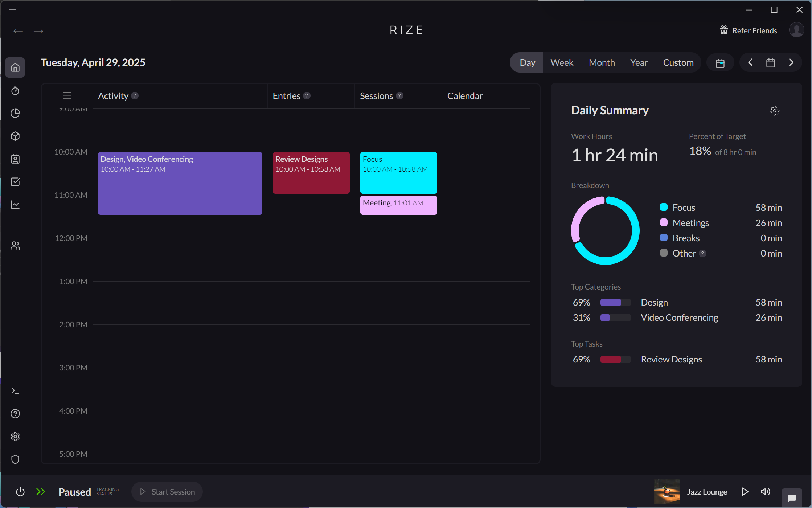Select the timer sessions icon in sidebar

click(15, 91)
